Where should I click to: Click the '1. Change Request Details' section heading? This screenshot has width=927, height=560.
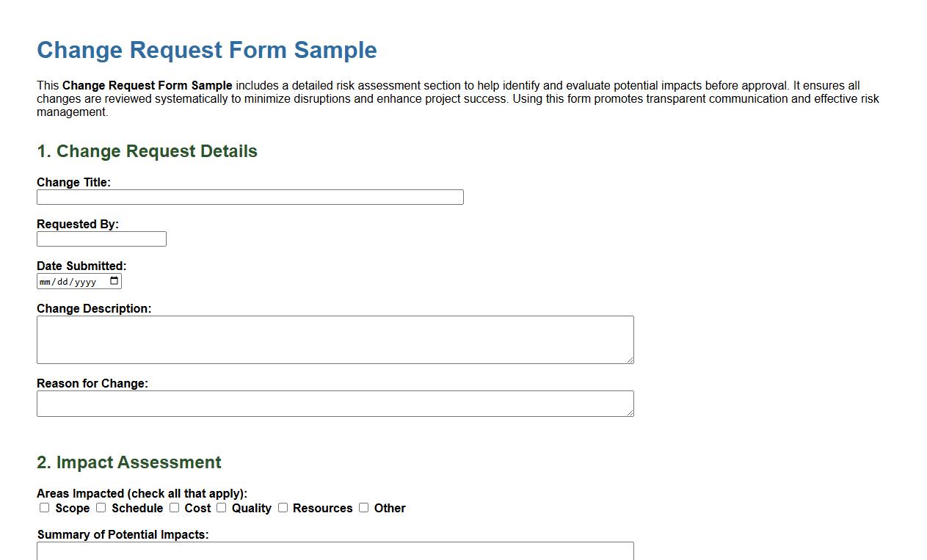coord(147,151)
